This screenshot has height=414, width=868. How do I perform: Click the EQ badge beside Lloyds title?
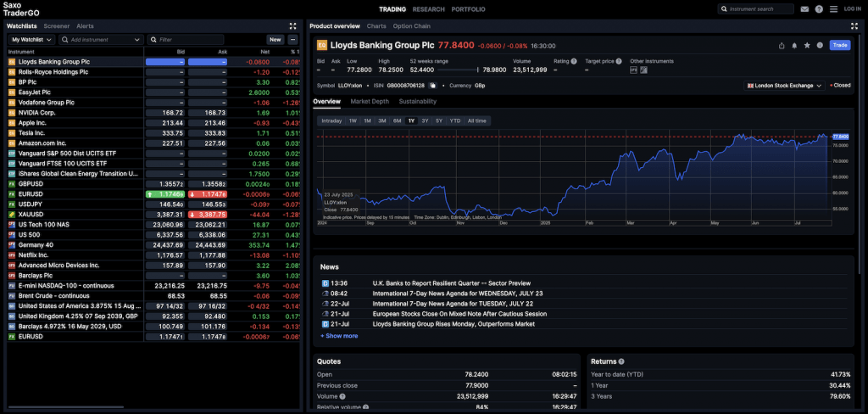click(x=321, y=46)
